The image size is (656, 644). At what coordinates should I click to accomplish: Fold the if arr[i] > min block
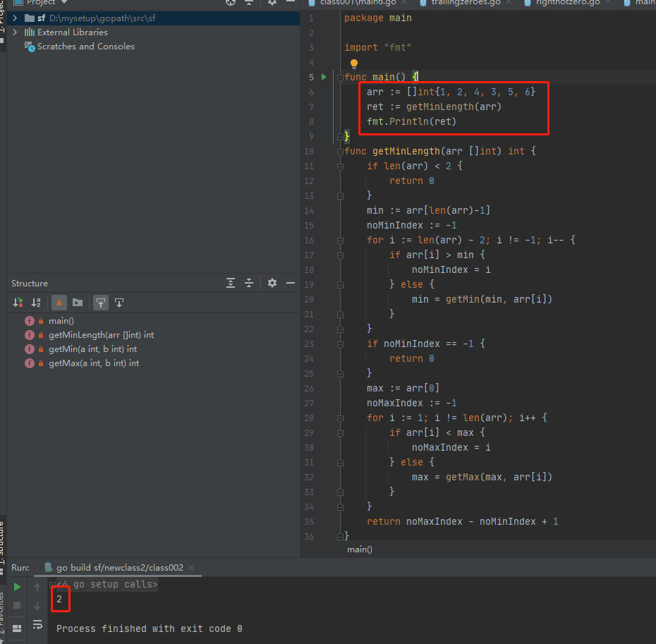click(340, 255)
